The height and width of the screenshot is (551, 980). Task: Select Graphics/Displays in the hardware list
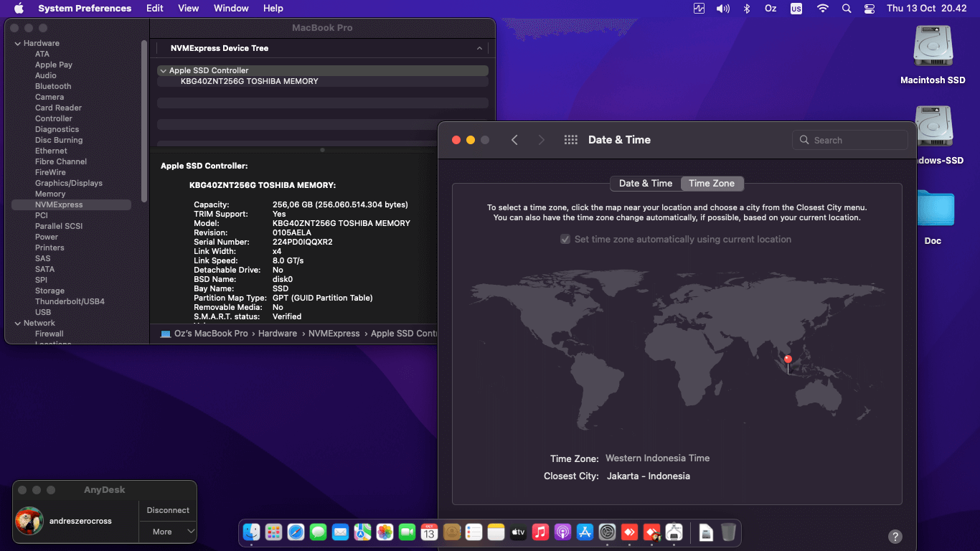tap(69, 183)
